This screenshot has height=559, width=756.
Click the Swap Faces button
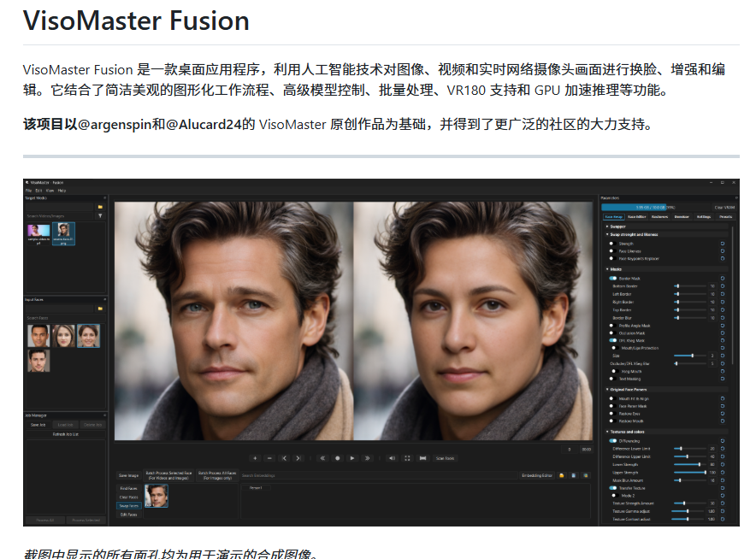[x=129, y=506]
